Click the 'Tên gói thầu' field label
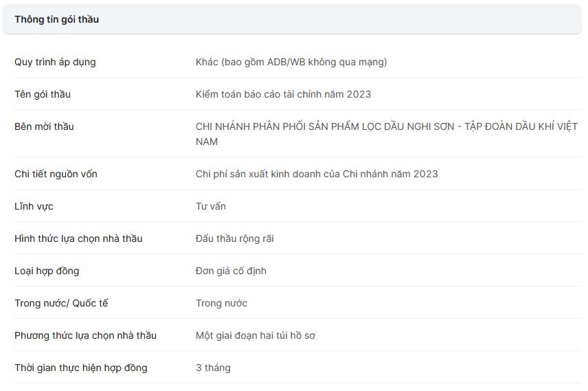This screenshot has width=588, height=391. click(x=43, y=94)
